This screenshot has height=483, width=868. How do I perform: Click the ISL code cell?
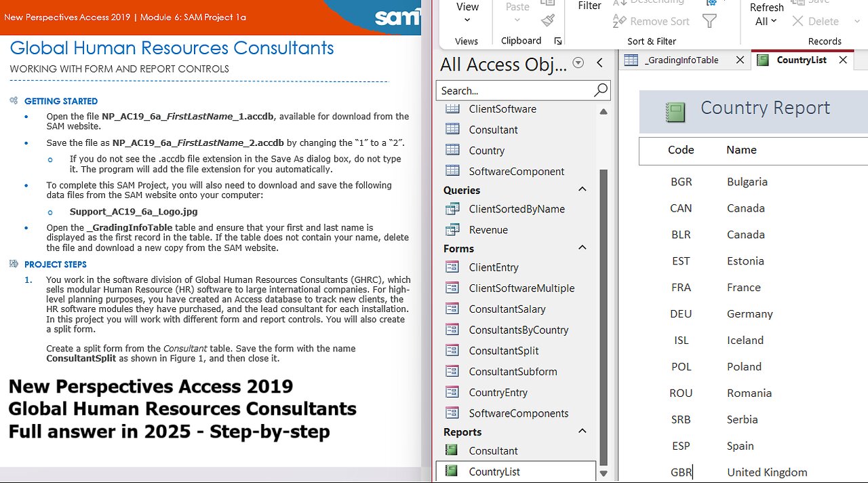coord(682,341)
